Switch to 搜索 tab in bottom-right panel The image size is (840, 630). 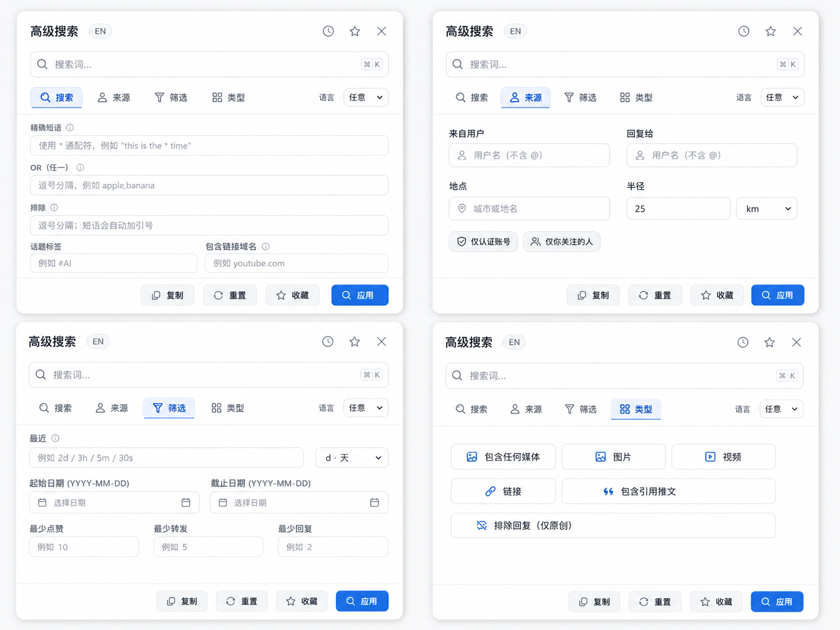click(471, 409)
